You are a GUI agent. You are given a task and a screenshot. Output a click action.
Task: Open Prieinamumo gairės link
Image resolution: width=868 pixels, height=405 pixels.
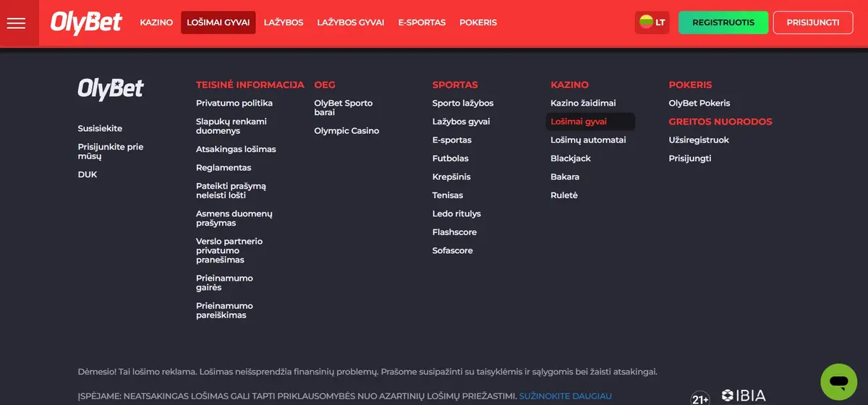224,283
